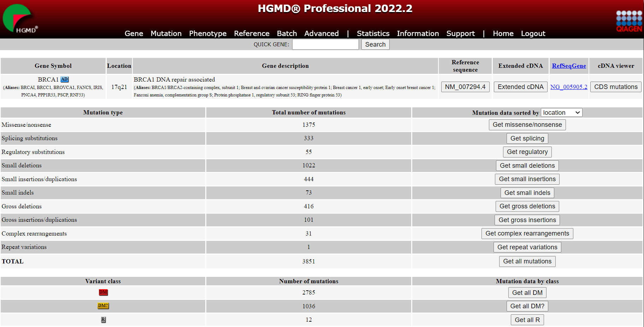
Task: Click the 17q21 location cell
Action: tap(119, 87)
